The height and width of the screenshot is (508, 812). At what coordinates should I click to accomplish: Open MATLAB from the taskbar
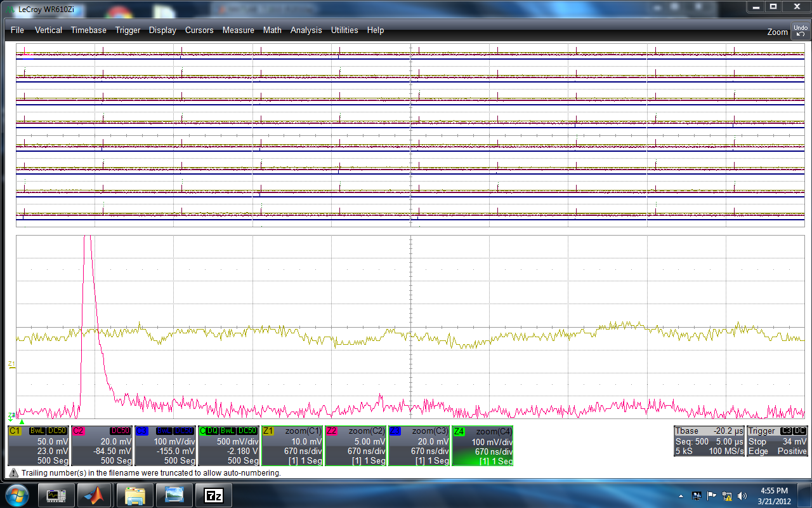click(96, 494)
